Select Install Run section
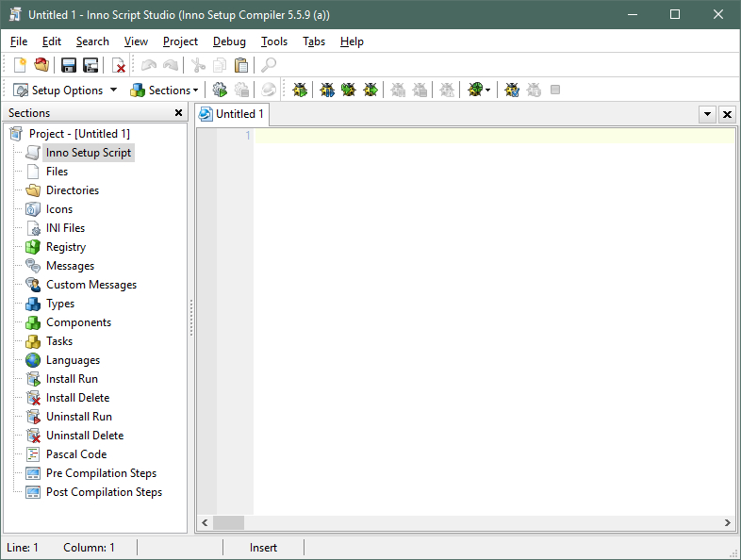The height and width of the screenshot is (560, 741). click(x=73, y=379)
